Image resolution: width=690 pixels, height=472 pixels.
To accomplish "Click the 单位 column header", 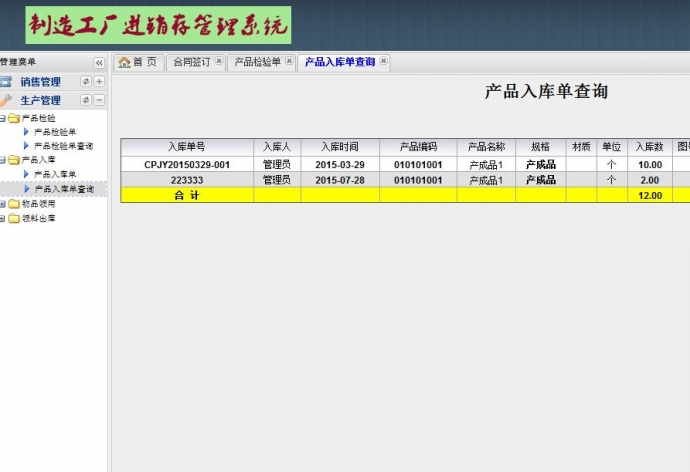I will tap(612, 147).
